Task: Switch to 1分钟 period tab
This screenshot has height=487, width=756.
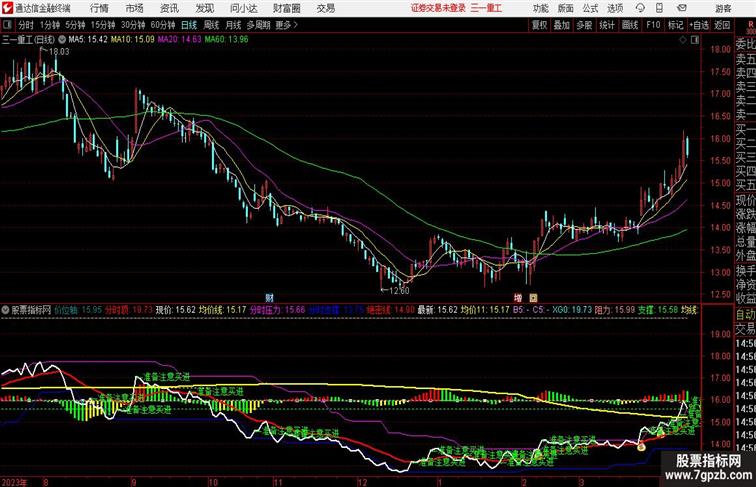Action: click(50, 25)
